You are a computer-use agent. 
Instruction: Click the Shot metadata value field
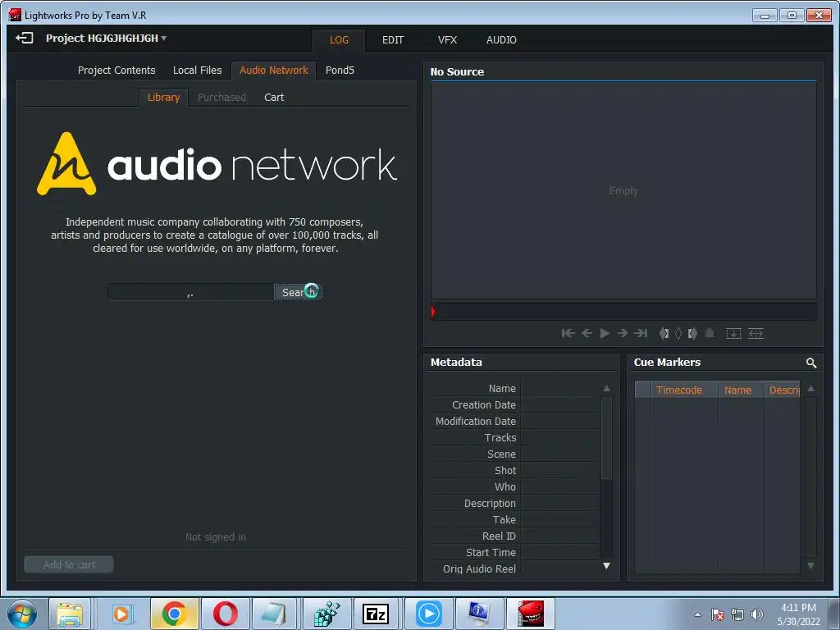(x=559, y=470)
